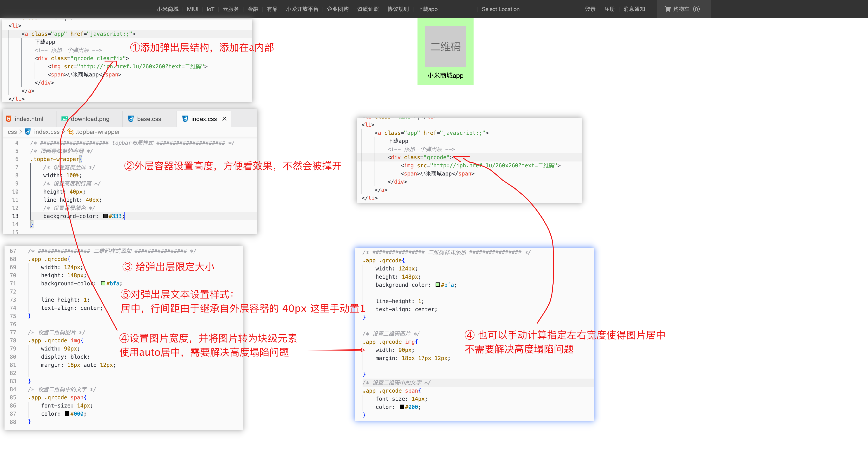
Task: Open the 金融 link
Action: (253, 9)
